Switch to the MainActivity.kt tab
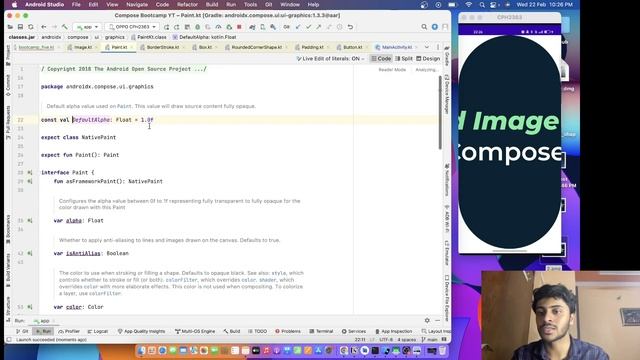This screenshot has width=640, height=360. [x=396, y=47]
